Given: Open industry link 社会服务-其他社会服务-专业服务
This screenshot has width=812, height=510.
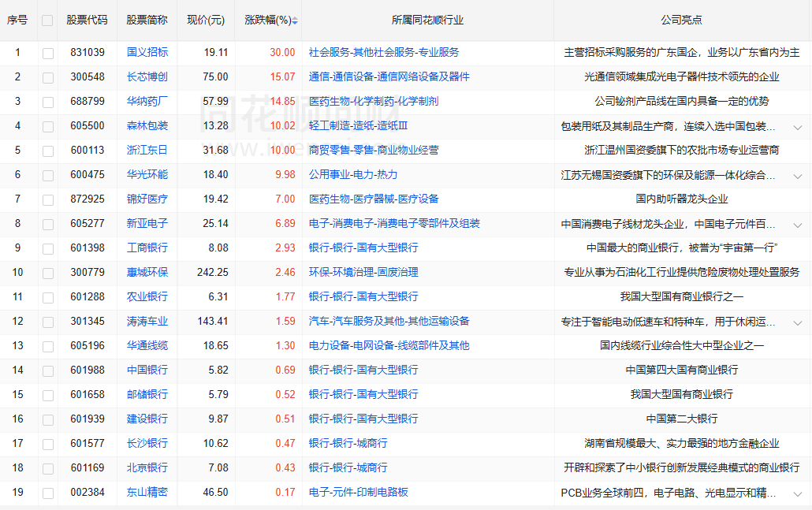Looking at the screenshot, I should point(384,52).
